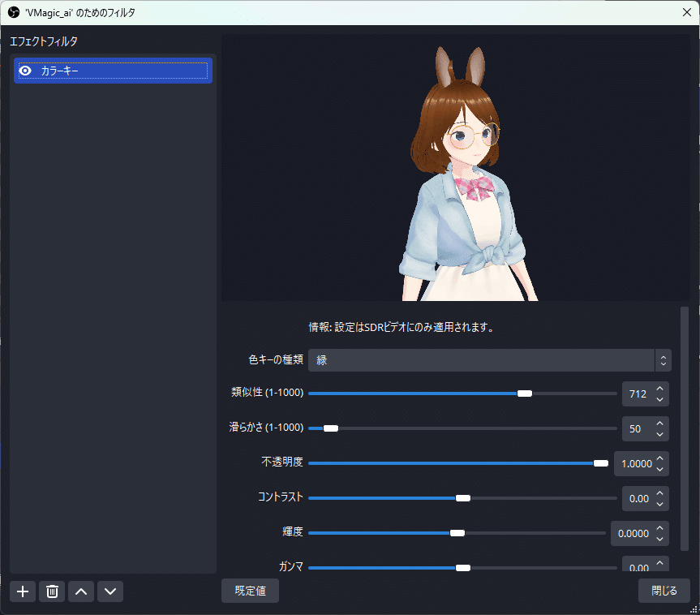Click the 輝度 label
The width and height of the screenshot is (700, 615).
[x=293, y=531]
